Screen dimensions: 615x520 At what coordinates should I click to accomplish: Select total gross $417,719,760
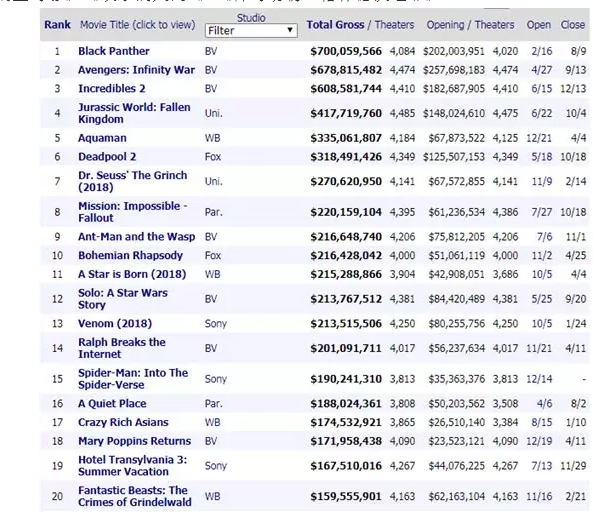click(346, 113)
